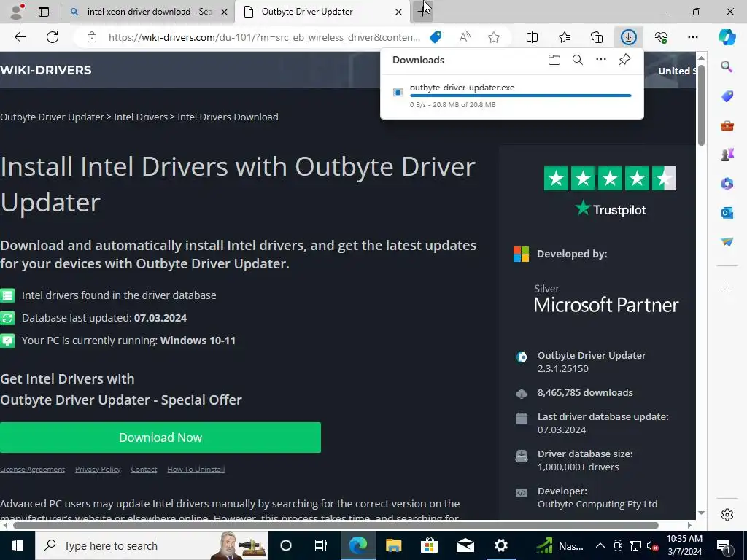Open Settings gear on taskbar
The height and width of the screenshot is (560, 747).
500,545
